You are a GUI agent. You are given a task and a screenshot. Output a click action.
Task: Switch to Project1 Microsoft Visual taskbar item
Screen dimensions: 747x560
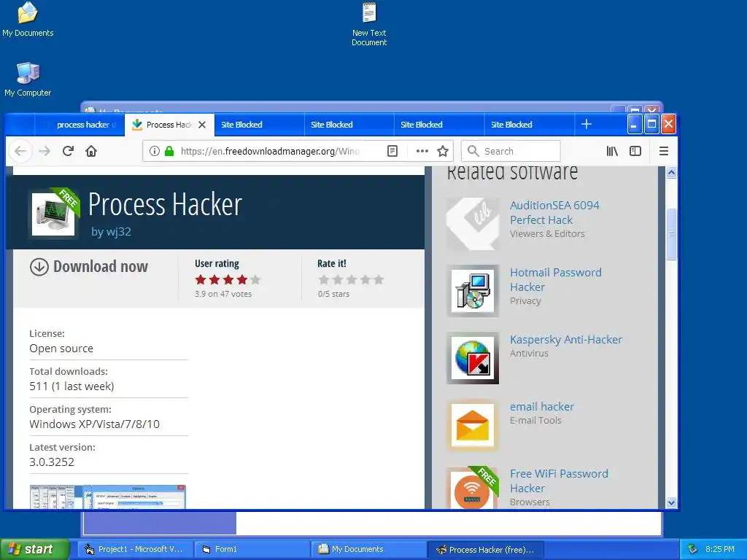[x=135, y=549]
